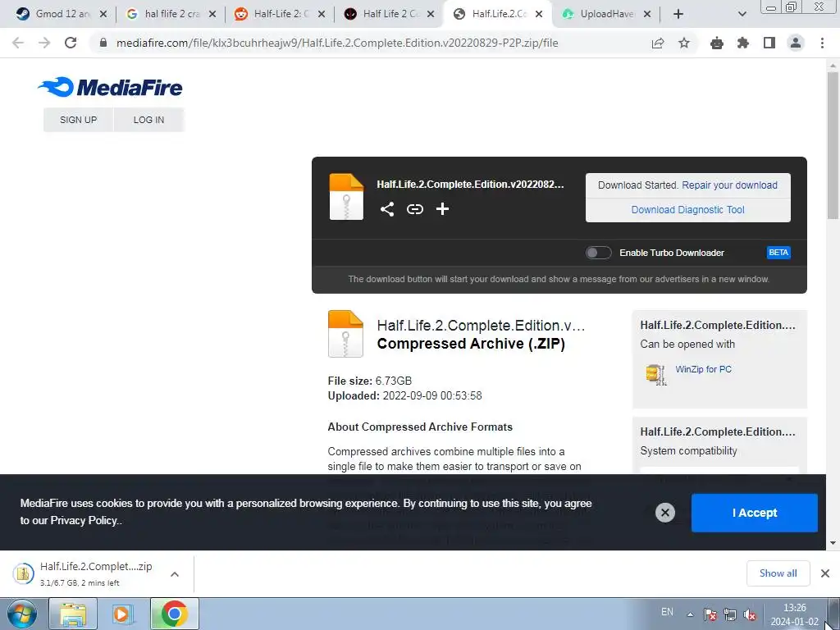
Task: Click the padlock site info icon
Action: coord(103,43)
